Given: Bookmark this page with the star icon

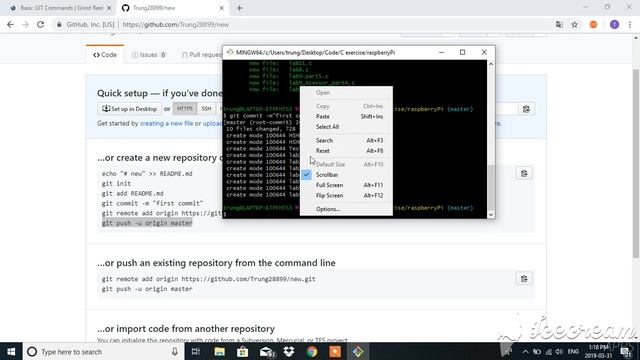Looking at the screenshot, I should click(574, 24).
